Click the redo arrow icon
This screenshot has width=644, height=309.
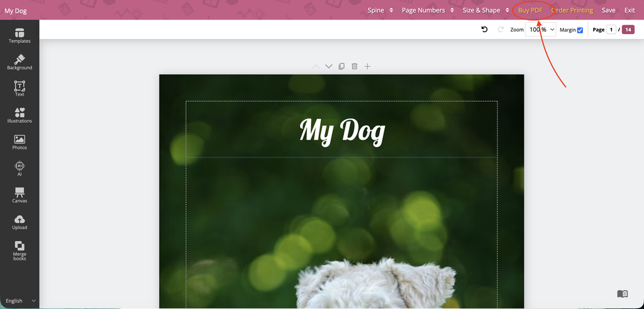click(500, 30)
